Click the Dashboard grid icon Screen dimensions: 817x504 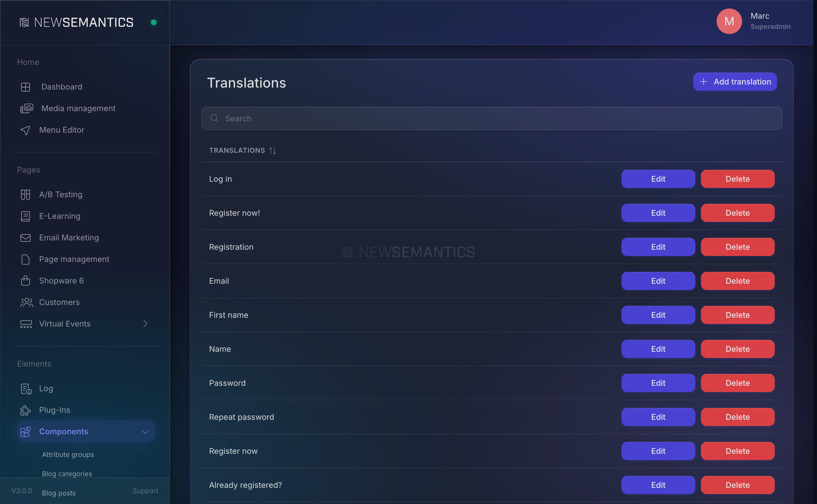pos(25,87)
